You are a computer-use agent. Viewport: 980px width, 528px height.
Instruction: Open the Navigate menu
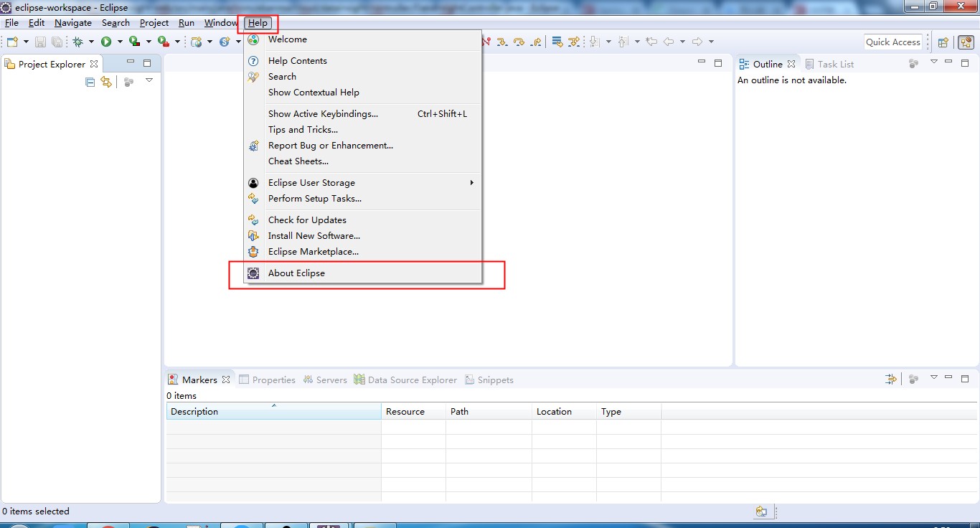[73, 22]
